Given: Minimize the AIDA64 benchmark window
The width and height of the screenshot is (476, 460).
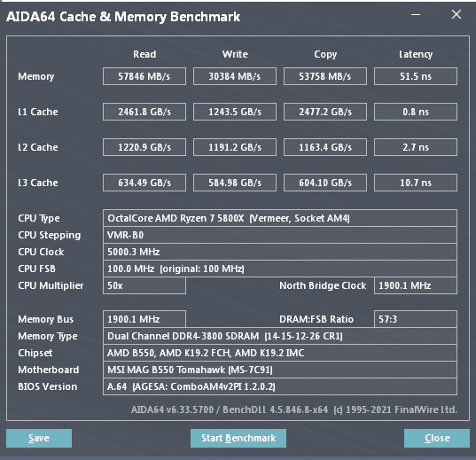Looking at the screenshot, I should click(x=416, y=14).
